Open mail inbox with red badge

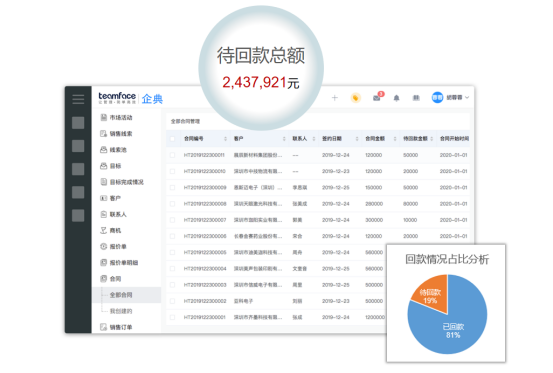[378, 97]
